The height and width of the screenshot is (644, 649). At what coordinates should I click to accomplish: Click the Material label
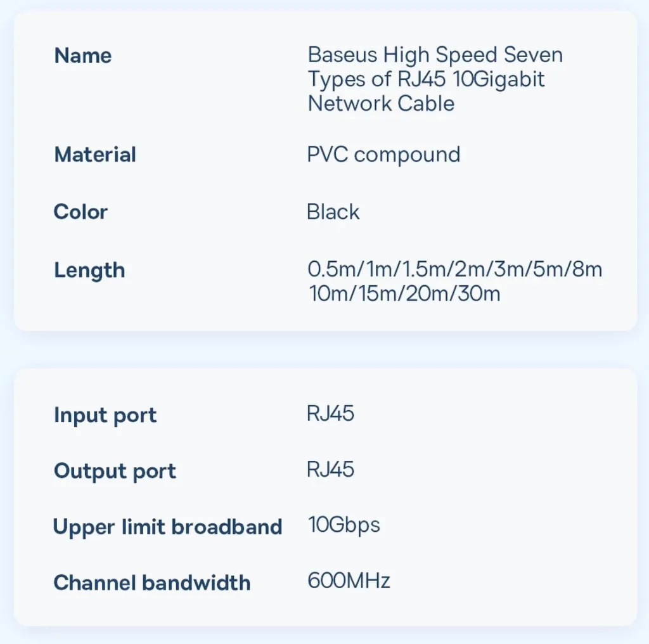(95, 155)
